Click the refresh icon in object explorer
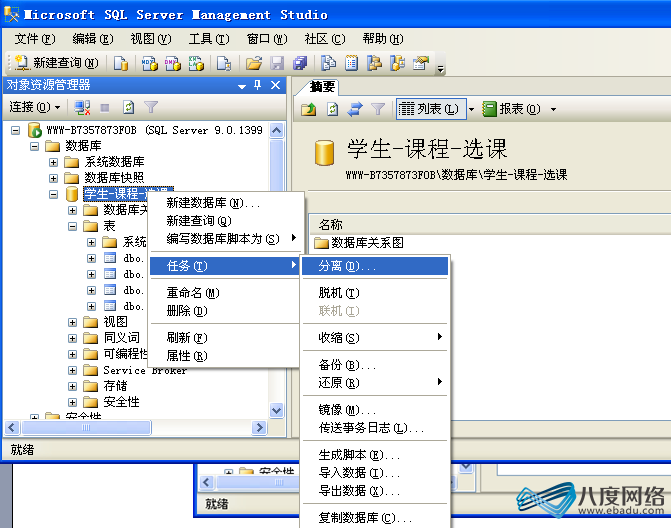The image size is (671, 528). coord(128,107)
